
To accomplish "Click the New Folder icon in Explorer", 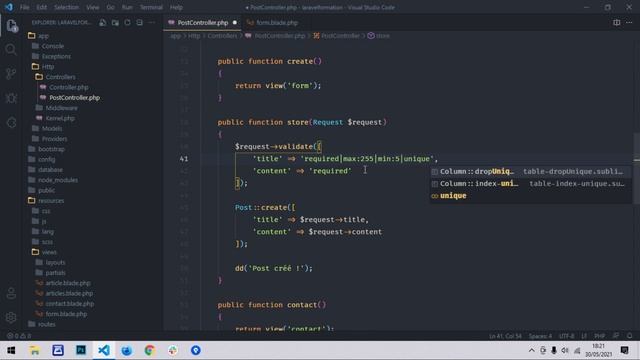I will tap(115, 23).
